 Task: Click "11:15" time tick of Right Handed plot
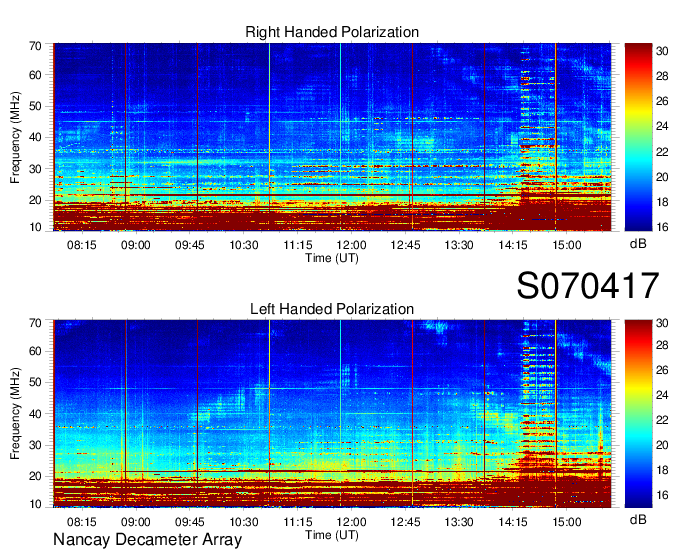tap(298, 245)
